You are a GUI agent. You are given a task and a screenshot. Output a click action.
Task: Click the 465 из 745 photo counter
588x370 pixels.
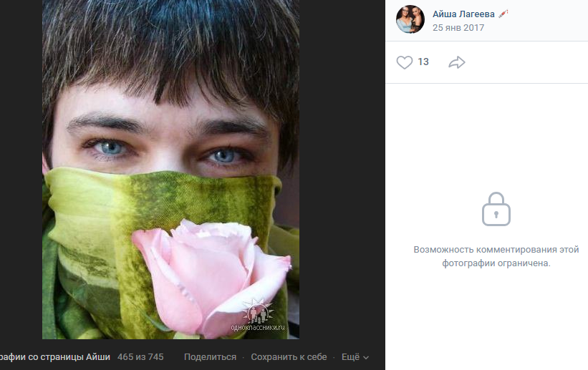pyautogui.click(x=140, y=357)
